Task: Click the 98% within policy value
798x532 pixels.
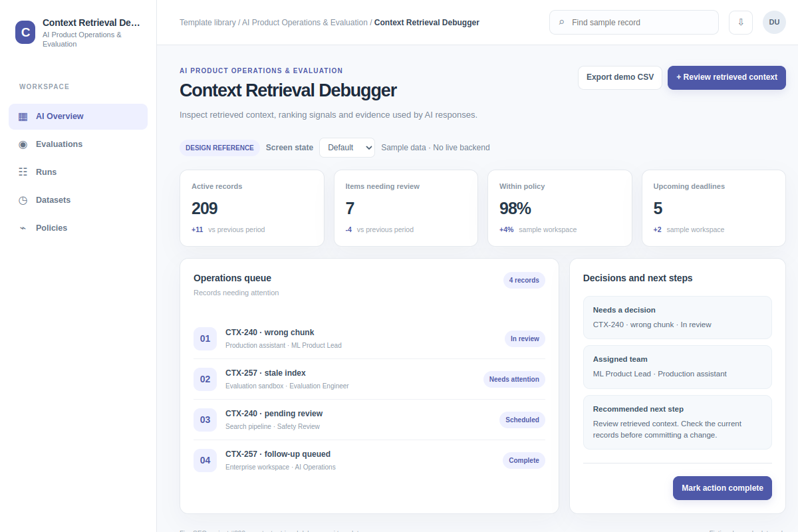Action: 515,208
